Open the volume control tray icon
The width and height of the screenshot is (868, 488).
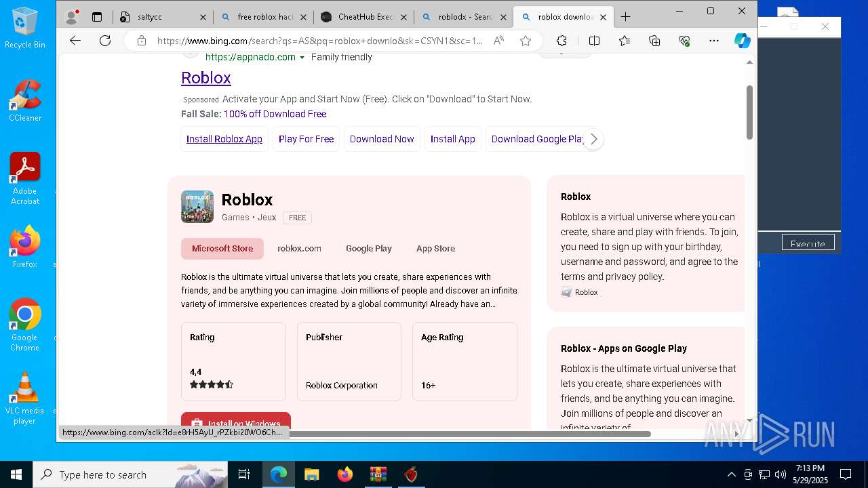(780, 474)
